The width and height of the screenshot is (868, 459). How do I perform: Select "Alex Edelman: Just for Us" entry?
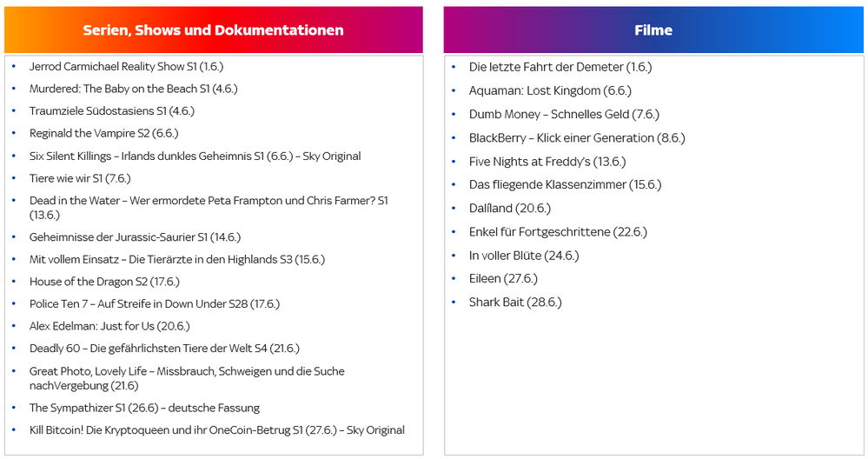point(109,327)
